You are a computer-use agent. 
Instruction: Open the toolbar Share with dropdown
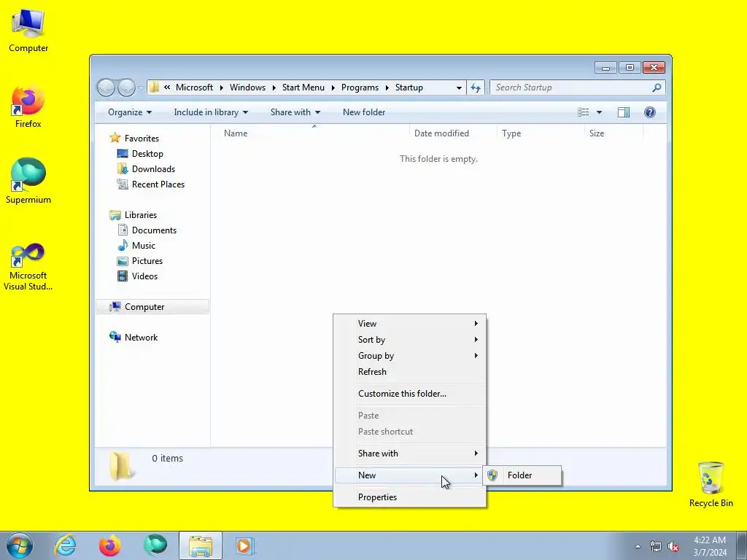[295, 112]
